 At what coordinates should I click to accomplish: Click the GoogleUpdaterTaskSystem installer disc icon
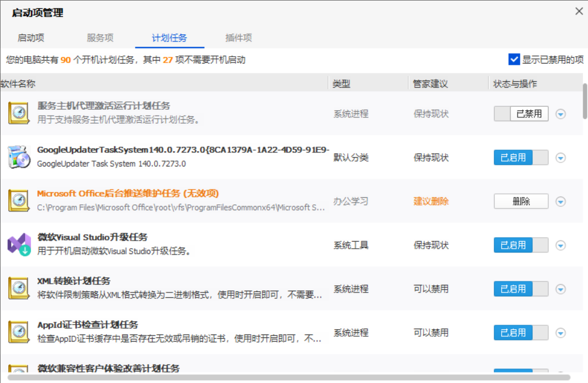pyautogui.click(x=19, y=157)
